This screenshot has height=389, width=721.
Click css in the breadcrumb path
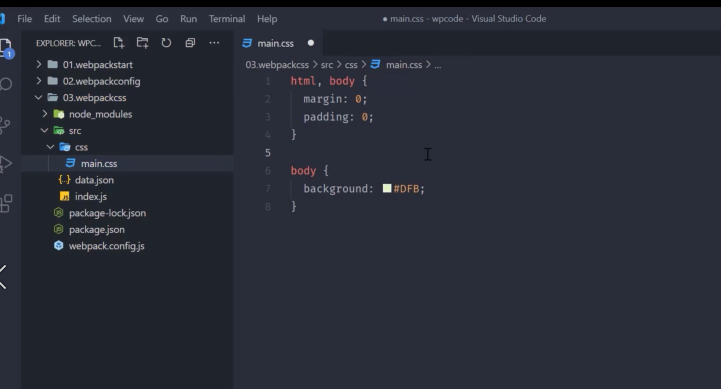click(351, 65)
